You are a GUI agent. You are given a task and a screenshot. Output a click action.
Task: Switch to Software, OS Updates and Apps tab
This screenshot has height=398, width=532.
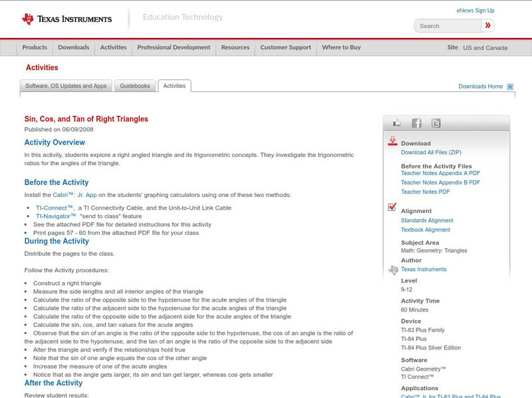point(66,86)
